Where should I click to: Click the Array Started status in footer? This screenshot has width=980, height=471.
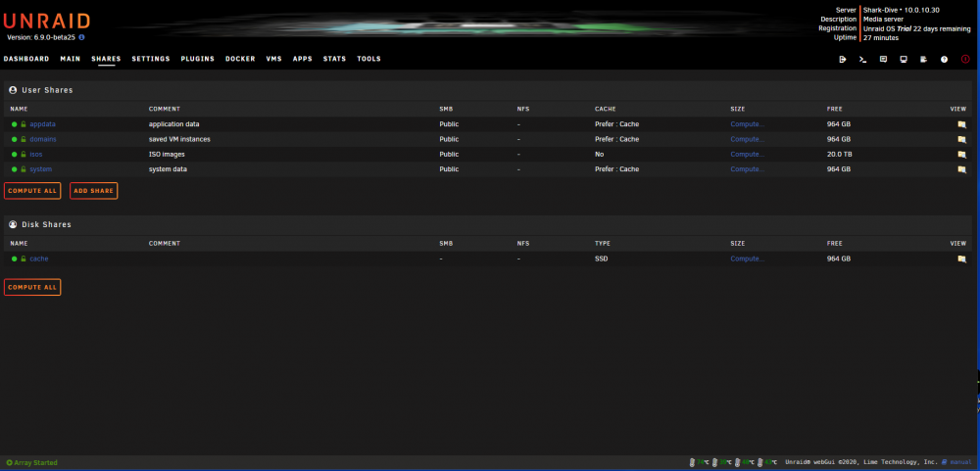point(32,463)
